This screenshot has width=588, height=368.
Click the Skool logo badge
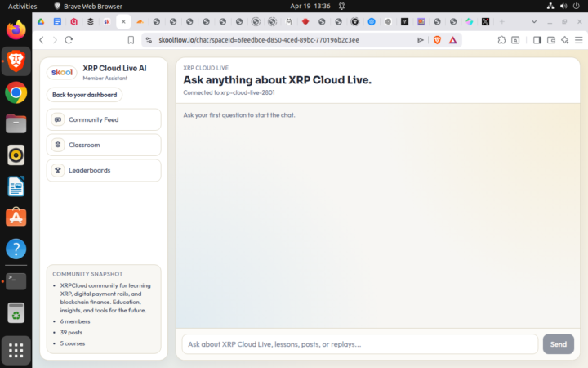pyautogui.click(x=62, y=73)
